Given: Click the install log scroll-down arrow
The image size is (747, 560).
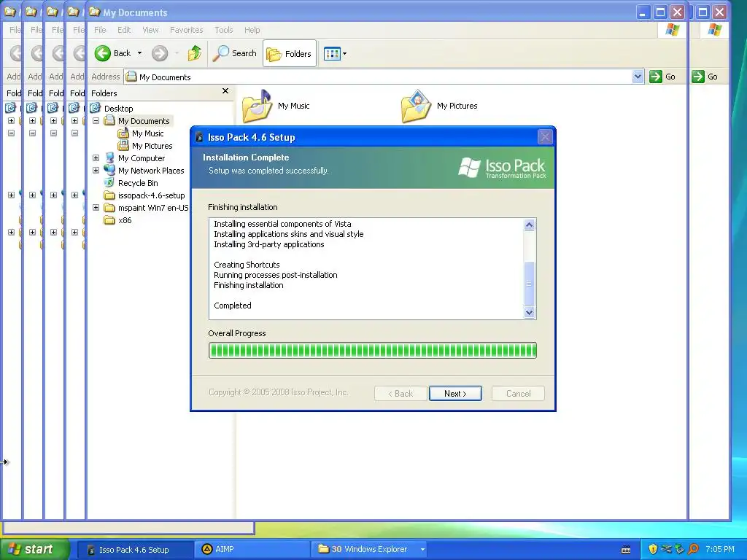Looking at the screenshot, I should [530, 313].
